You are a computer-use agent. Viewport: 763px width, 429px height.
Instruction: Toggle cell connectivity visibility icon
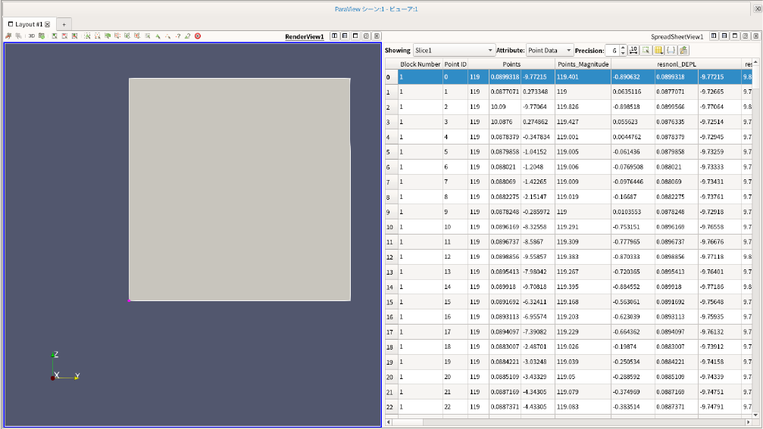pyautogui.click(x=671, y=50)
